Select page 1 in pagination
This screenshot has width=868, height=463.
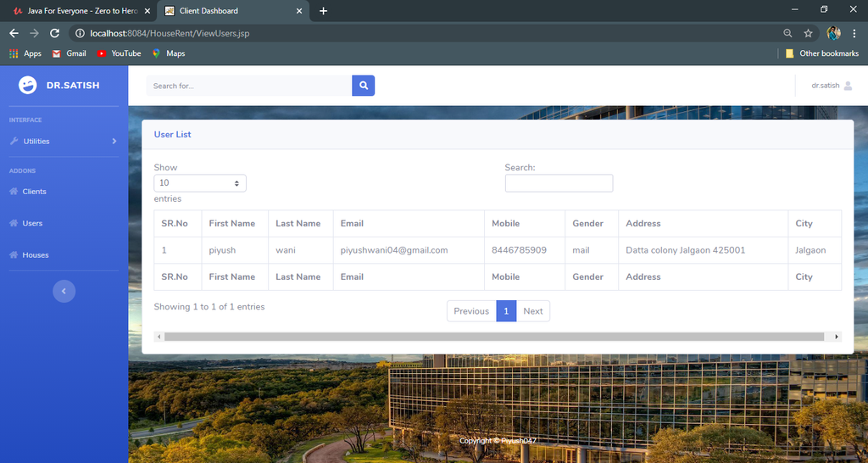[x=506, y=311]
